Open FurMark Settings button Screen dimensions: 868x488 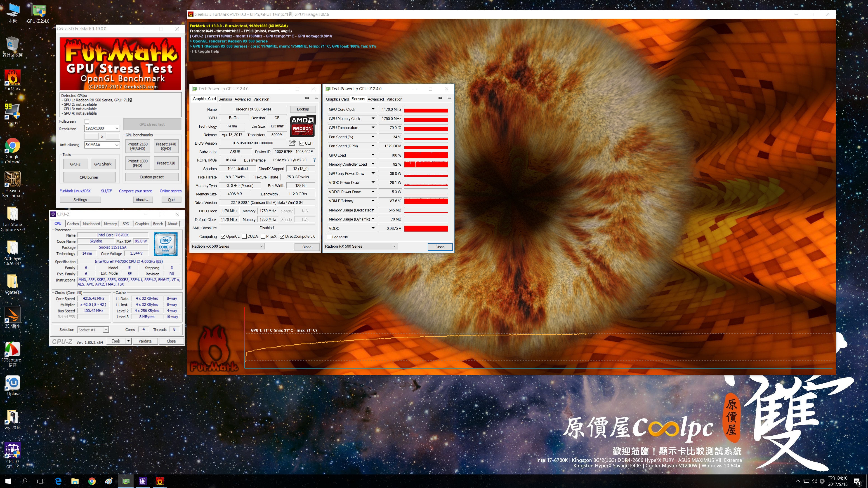(x=80, y=200)
